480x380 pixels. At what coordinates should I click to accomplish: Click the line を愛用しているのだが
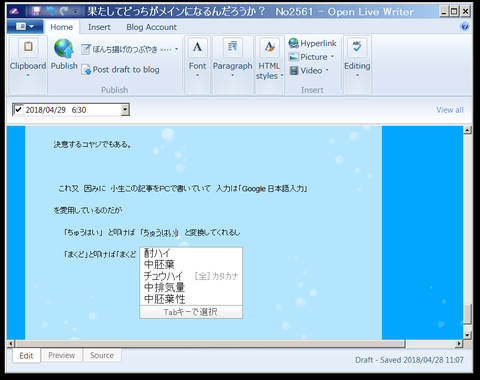[88, 210]
